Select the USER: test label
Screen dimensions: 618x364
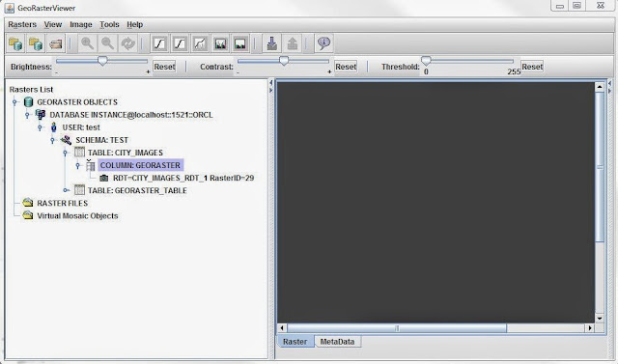coord(81,127)
